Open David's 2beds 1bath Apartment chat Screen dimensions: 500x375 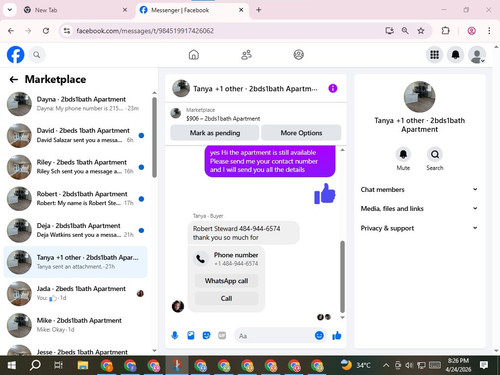click(x=76, y=135)
